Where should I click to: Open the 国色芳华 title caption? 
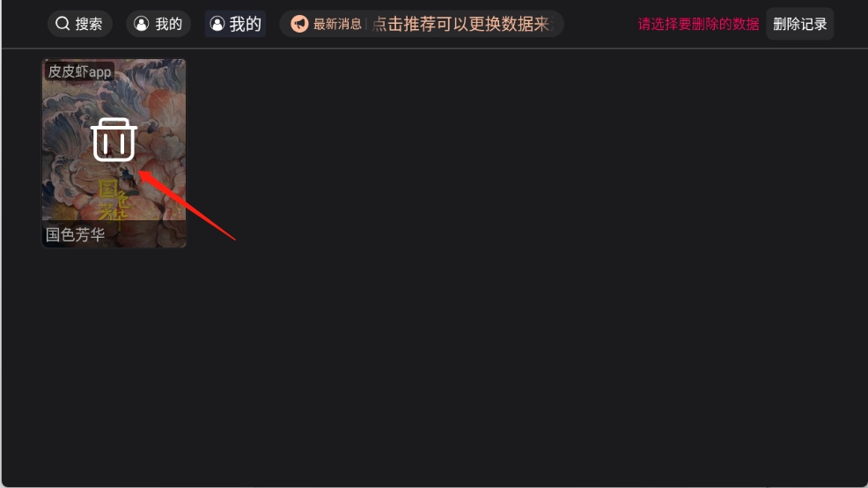click(76, 234)
